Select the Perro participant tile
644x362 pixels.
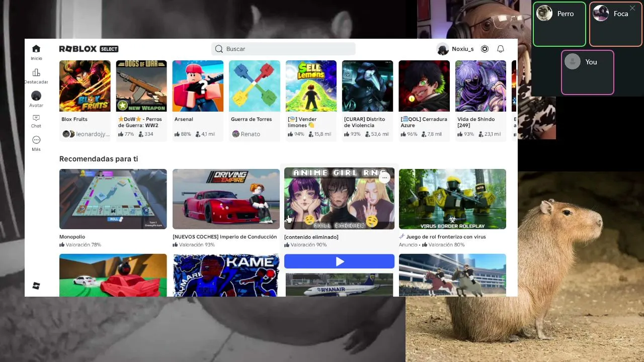tap(559, 24)
